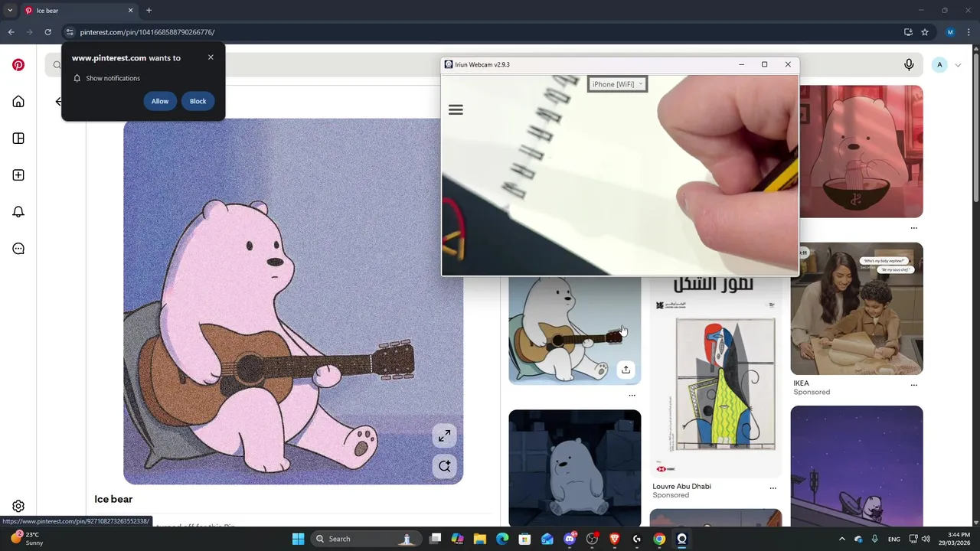The height and width of the screenshot is (551, 980).
Task: Open the dark grey bear pin thumbnail
Action: pyautogui.click(x=575, y=468)
